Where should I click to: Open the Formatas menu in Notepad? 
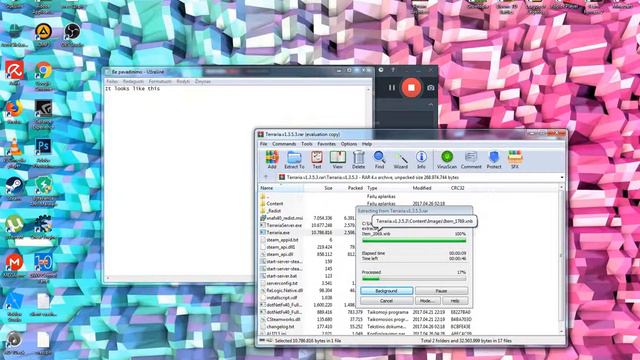(160, 81)
